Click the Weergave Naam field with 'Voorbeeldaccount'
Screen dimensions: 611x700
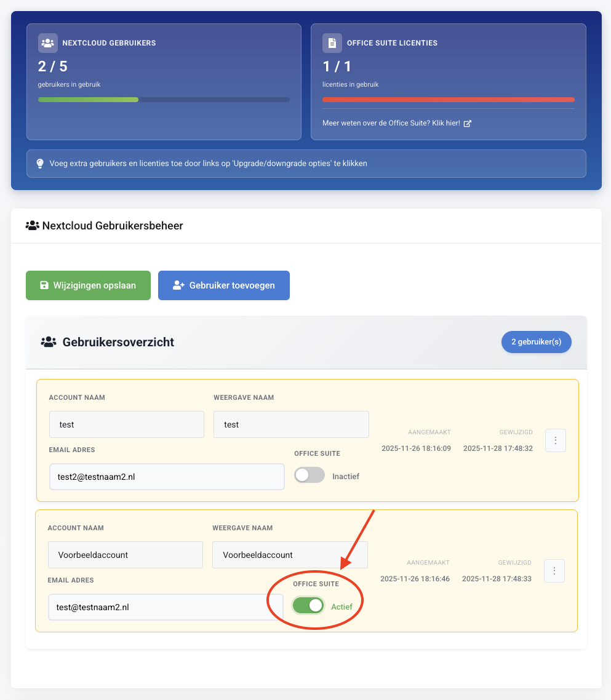tap(290, 555)
